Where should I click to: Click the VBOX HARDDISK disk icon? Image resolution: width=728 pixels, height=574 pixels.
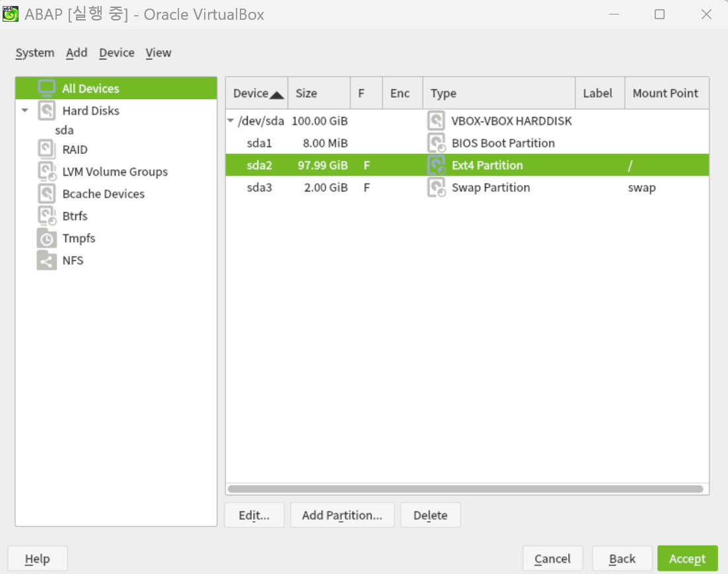(x=436, y=121)
